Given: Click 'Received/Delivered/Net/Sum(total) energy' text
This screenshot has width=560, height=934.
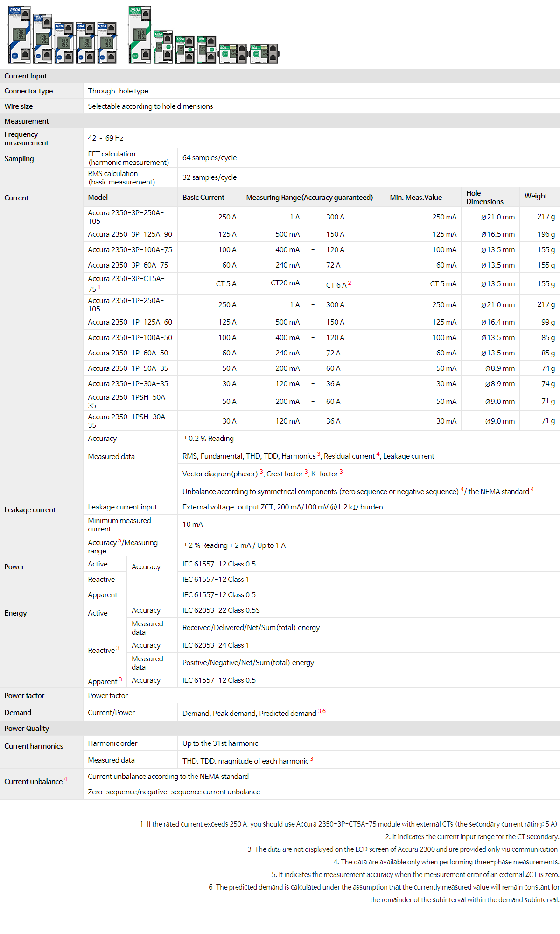Looking at the screenshot, I should pyautogui.click(x=251, y=628).
